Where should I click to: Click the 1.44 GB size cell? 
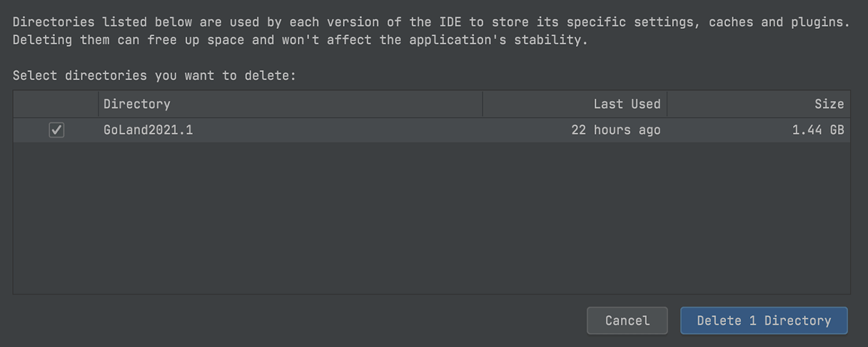pyautogui.click(x=818, y=130)
